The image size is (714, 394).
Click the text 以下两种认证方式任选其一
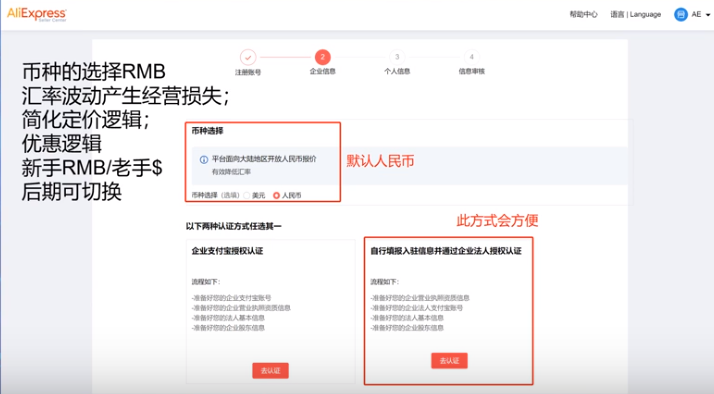click(234, 226)
